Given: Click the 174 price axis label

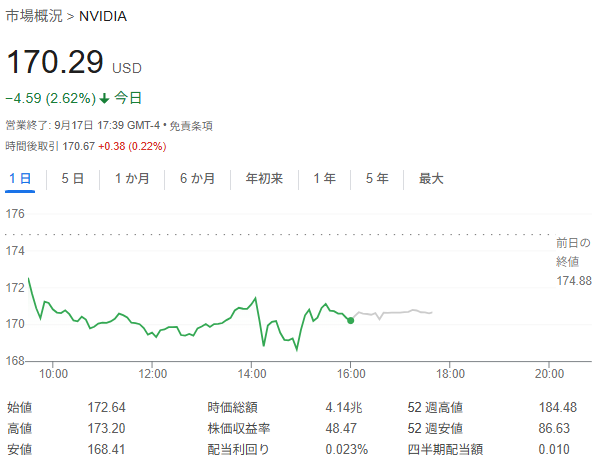Looking at the screenshot, I should [x=15, y=251].
